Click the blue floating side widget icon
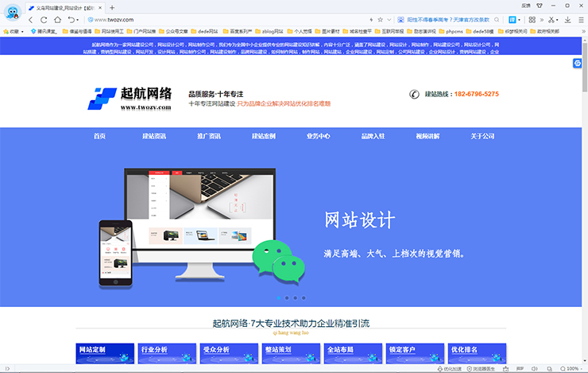Image resolution: width=588 pixels, height=373 pixels. coord(577,64)
